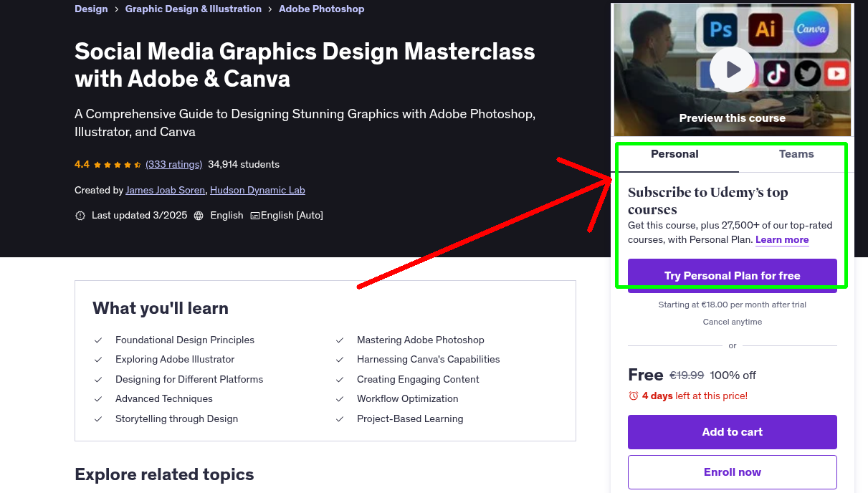This screenshot has width=868, height=493.
Task: Click the star rating icons
Action: [118, 164]
